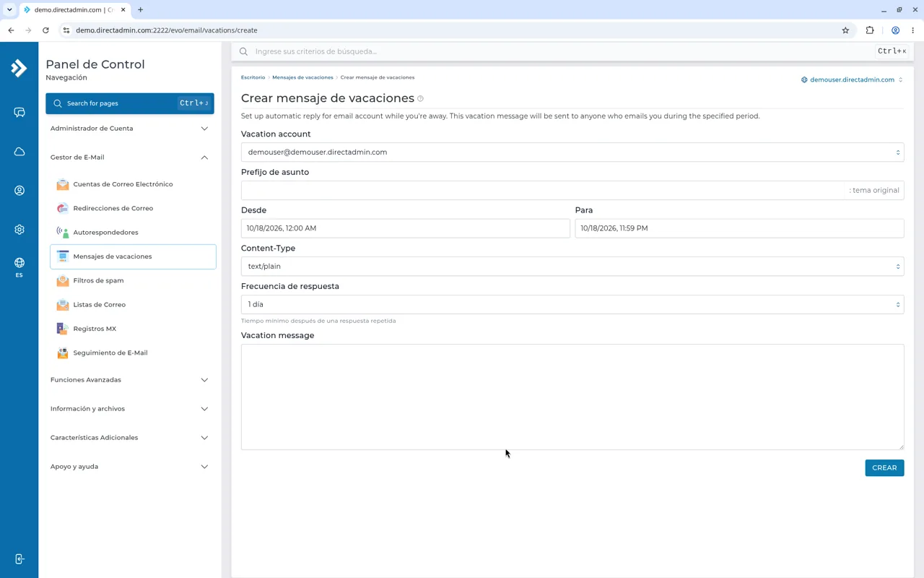Image resolution: width=924 pixels, height=578 pixels.
Task: Open a new browser tab
Action: coord(140,10)
